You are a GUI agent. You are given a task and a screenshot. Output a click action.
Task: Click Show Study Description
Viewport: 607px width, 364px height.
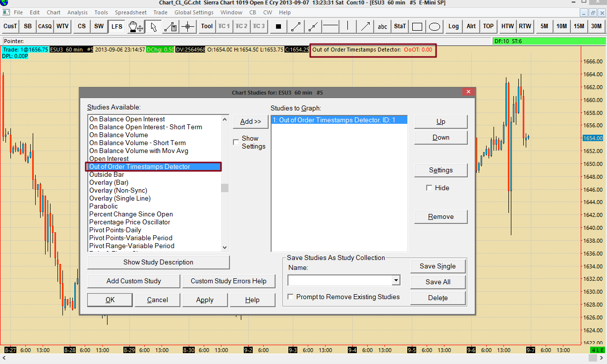pyautogui.click(x=159, y=262)
